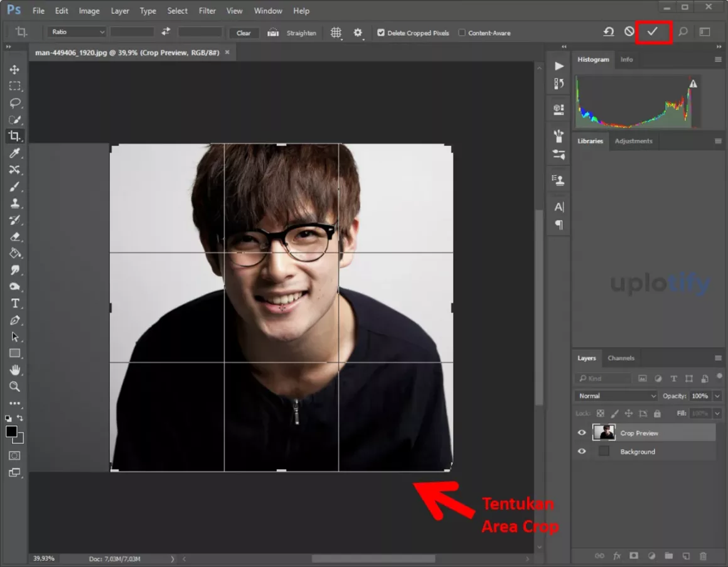Toggle Quick Mask mode

[x=14, y=456]
